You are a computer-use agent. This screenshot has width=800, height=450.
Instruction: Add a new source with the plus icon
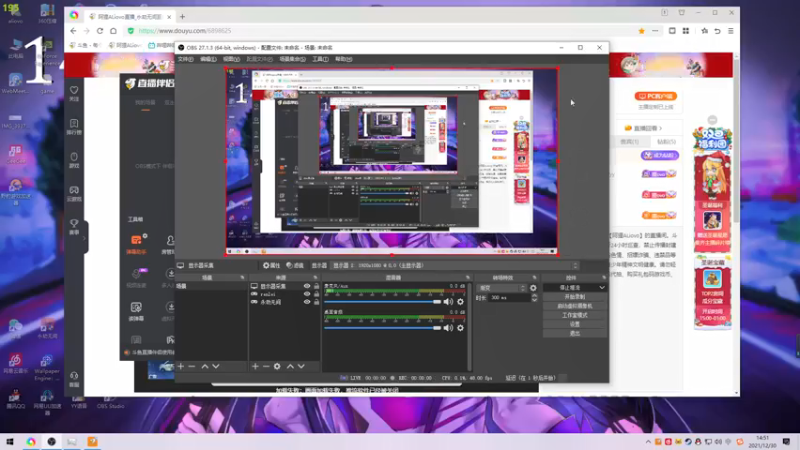click(255, 366)
